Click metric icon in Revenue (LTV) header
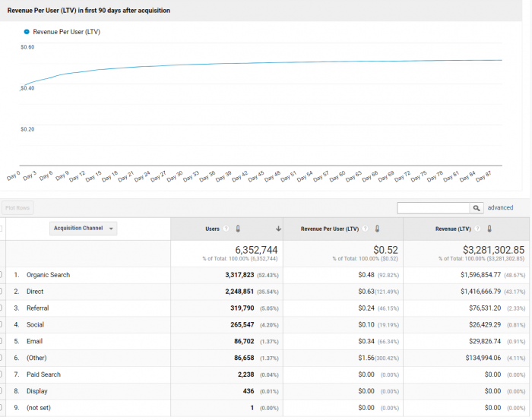 (489, 229)
